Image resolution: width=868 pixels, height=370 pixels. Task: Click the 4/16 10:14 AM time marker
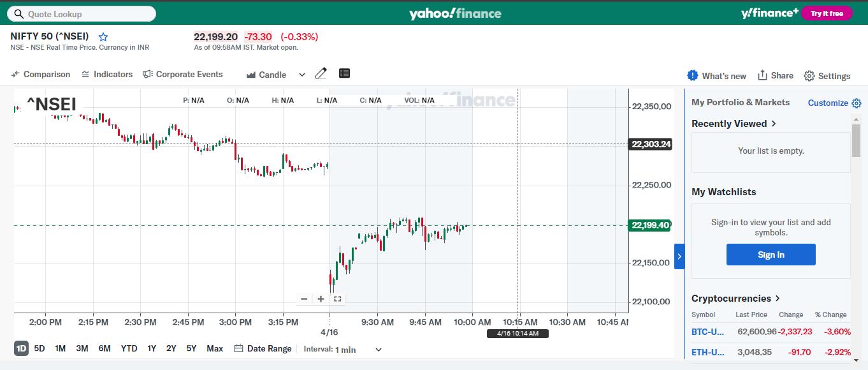click(x=517, y=333)
